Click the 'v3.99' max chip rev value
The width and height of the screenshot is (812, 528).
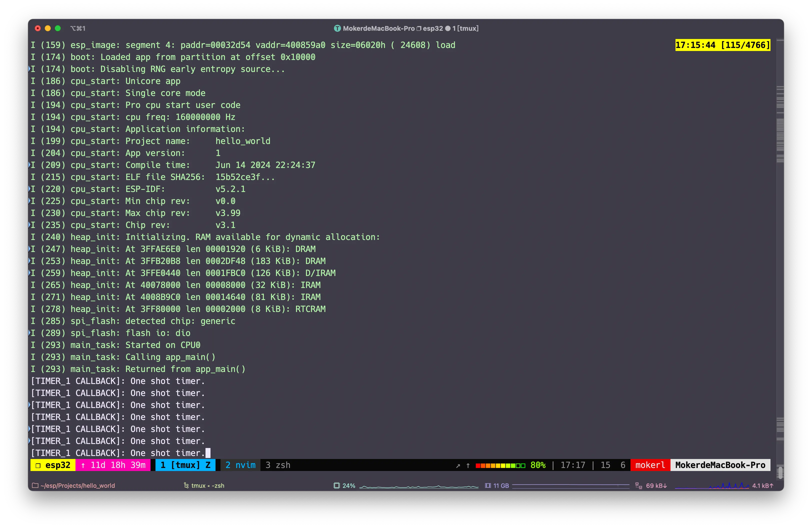[228, 213]
